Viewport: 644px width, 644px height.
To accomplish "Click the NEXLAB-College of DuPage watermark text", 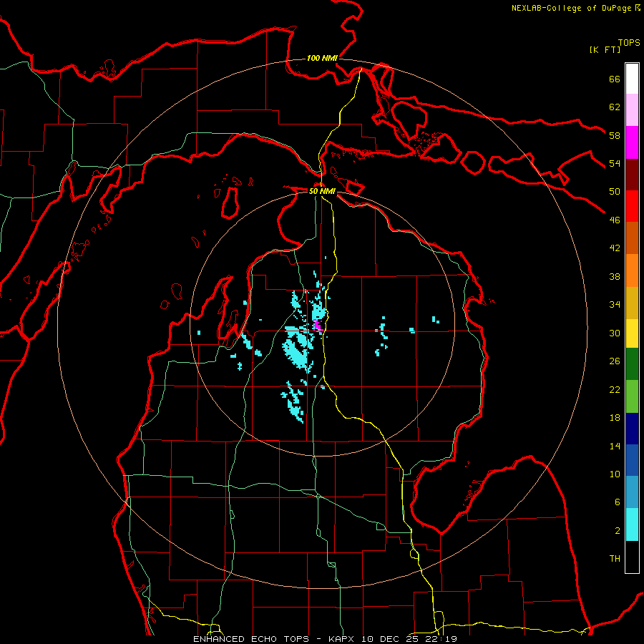I will [575, 8].
